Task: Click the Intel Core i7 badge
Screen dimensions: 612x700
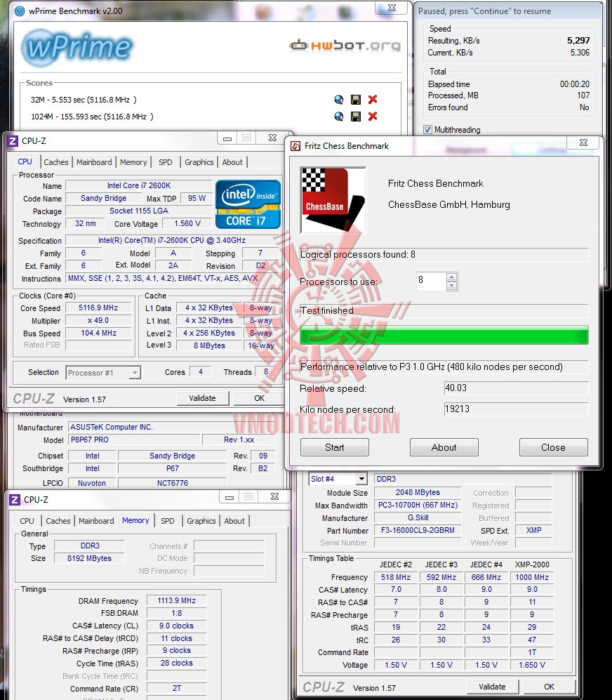Action: coord(248,204)
